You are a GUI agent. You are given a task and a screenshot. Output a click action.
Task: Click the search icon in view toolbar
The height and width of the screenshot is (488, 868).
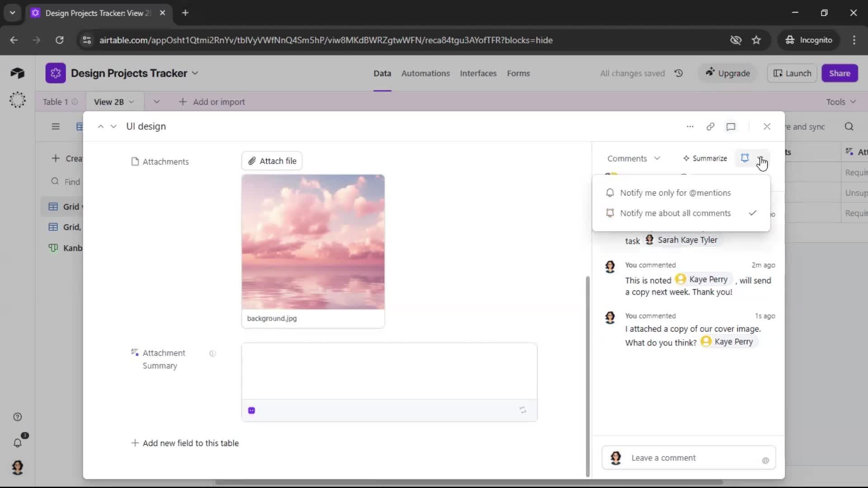coord(849,127)
